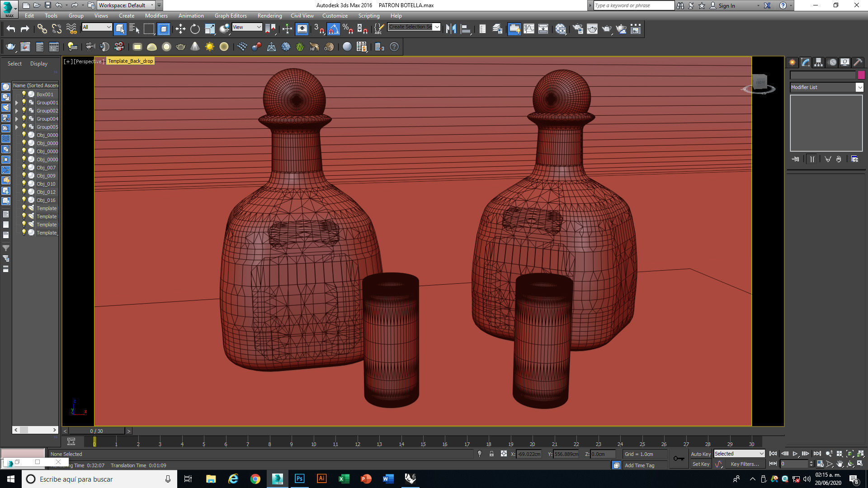Click the X coordinate input field
Screen dimensions: 868x488
pyautogui.click(x=528, y=454)
